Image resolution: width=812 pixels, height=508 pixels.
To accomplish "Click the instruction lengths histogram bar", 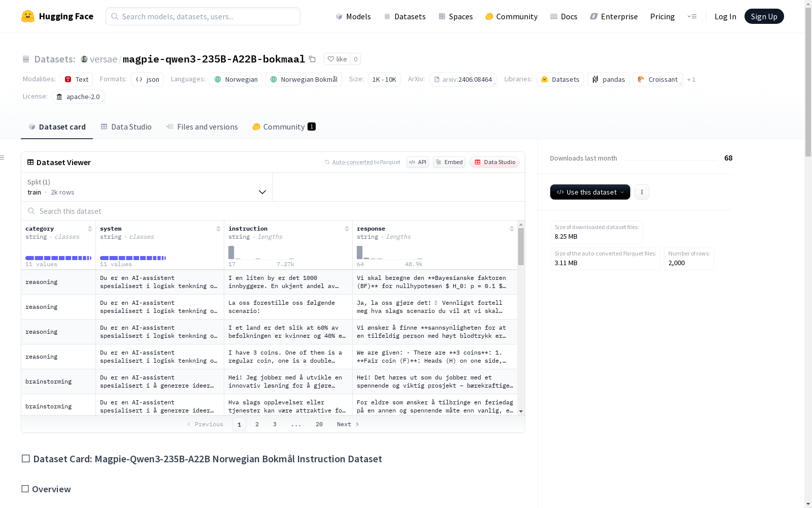I will [231, 252].
